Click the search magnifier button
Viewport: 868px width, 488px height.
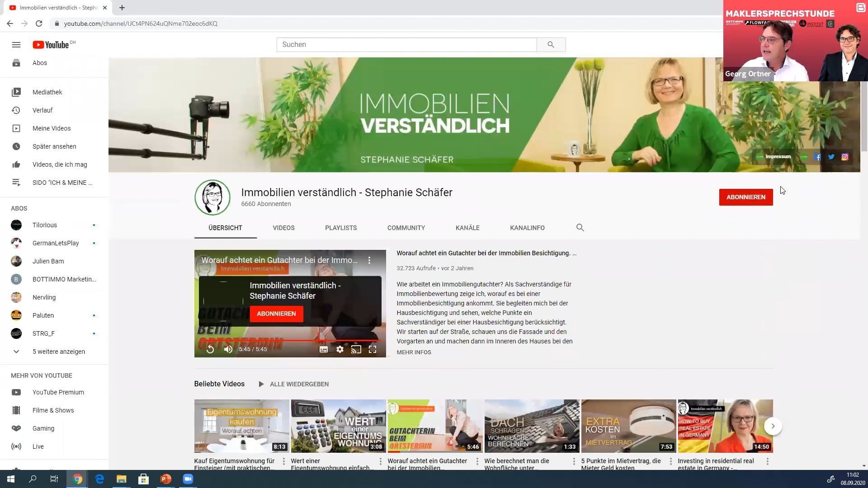point(551,45)
